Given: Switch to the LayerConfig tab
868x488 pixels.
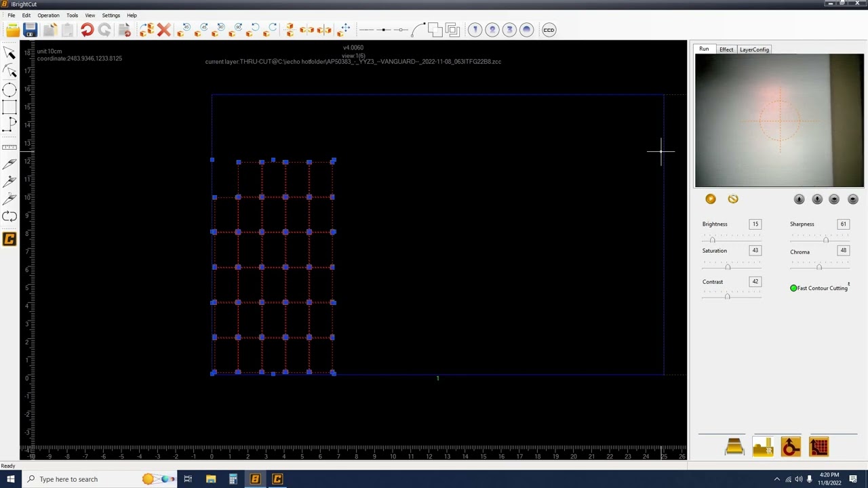Looking at the screenshot, I should (754, 49).
